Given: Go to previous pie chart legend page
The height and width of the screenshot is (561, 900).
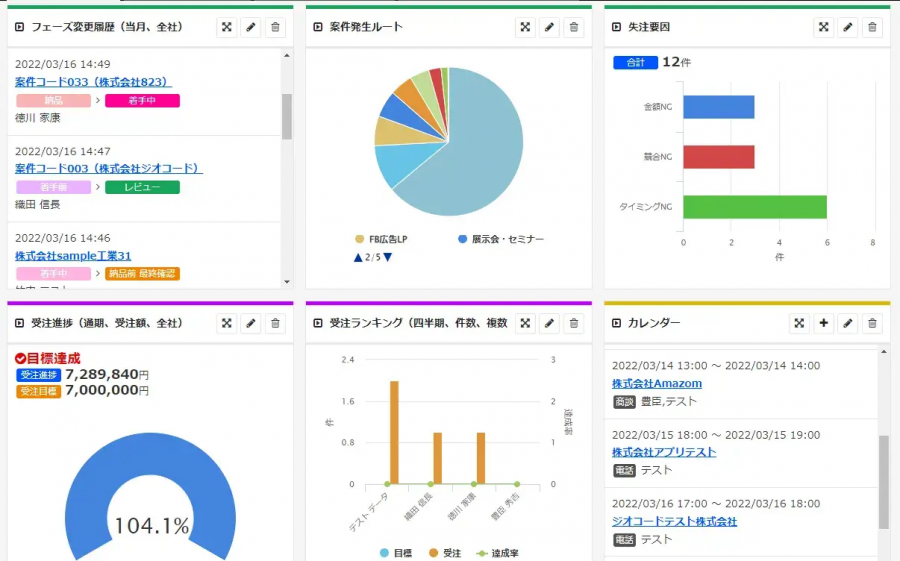Looking at the screenshot, I should pyautogui.click(x=358, y=257).
